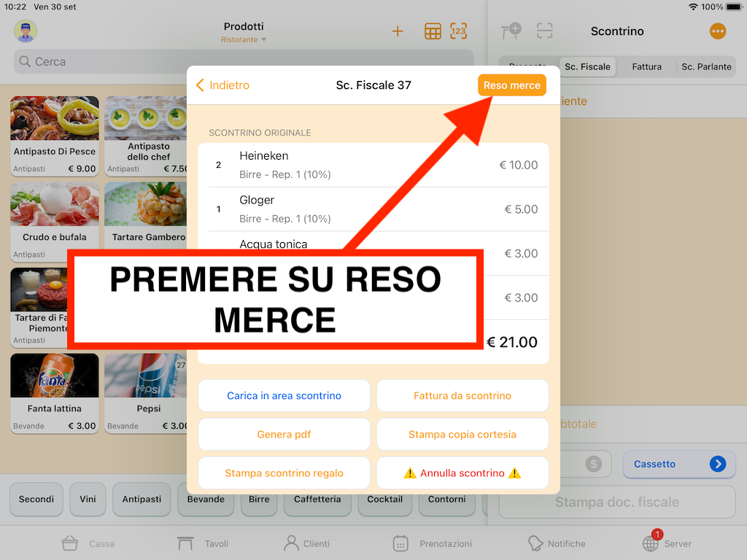Check Wi-Fi status icon

click(693, 7)
